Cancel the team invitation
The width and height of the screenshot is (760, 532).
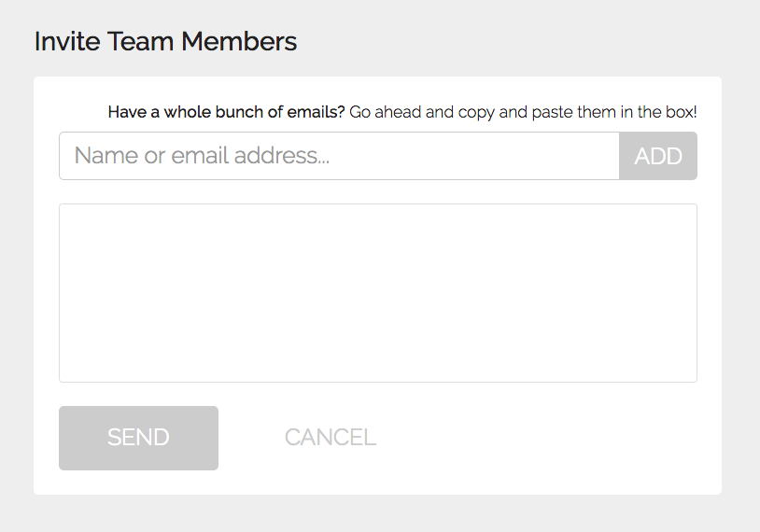(331, 438)
